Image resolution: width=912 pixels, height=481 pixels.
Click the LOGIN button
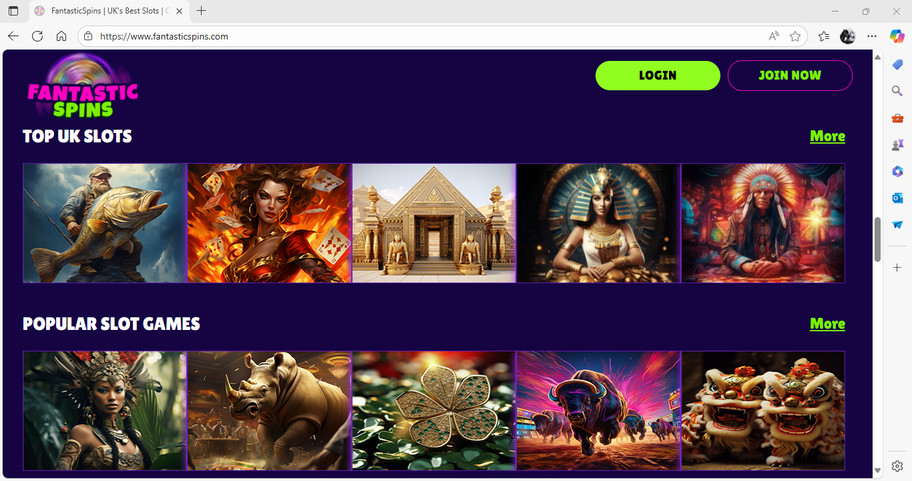pyautogui.click(x=658, y=76)
